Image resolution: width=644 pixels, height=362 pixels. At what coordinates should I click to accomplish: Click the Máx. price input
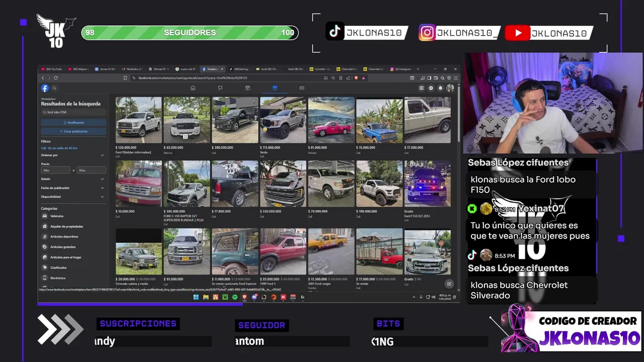click(x=91, y=170)
